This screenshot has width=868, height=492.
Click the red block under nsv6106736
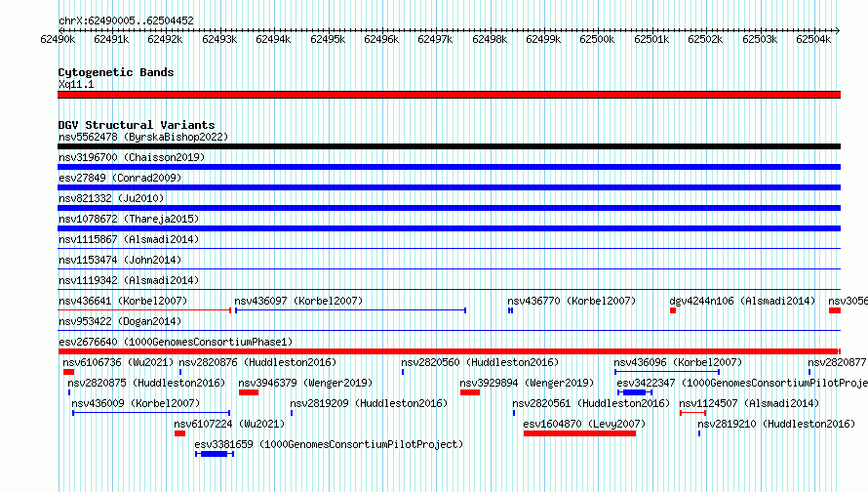coord(68,372)
